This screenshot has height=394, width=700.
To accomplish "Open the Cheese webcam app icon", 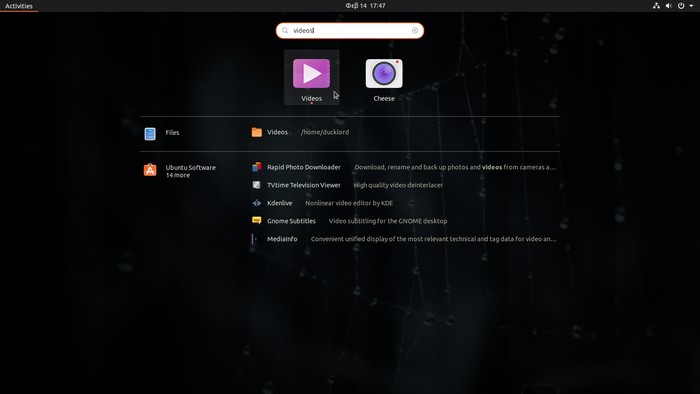I will pyautogui.click(x=384, y=74).
